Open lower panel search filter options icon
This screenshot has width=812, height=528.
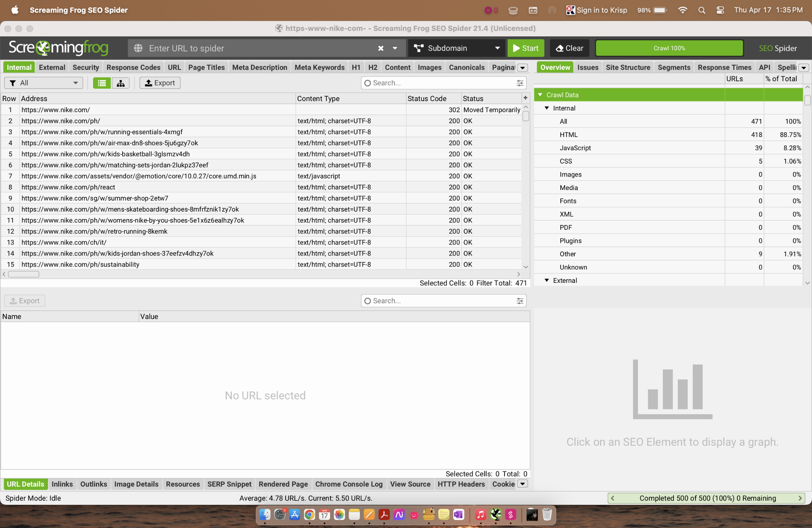click(x=520, y=301)
